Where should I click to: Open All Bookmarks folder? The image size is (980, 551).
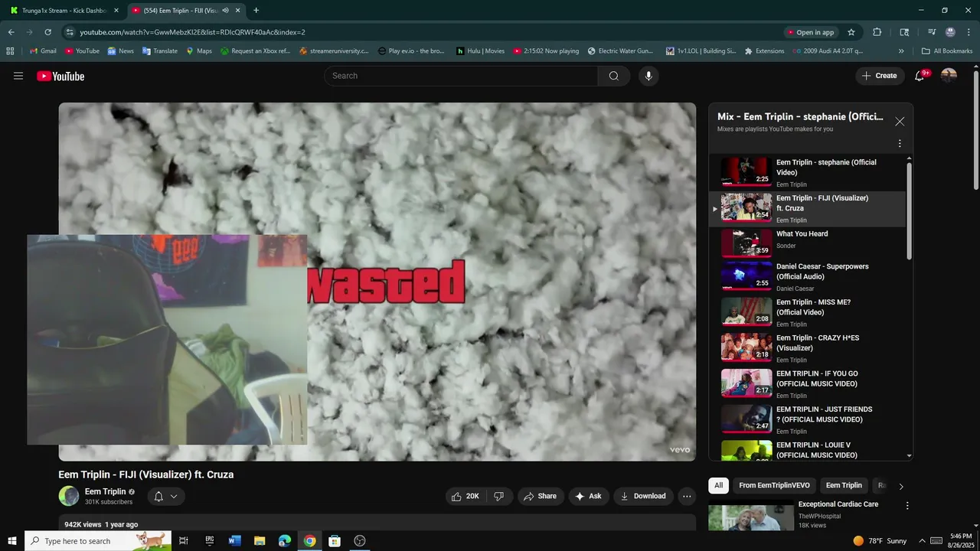pos(947,51)
